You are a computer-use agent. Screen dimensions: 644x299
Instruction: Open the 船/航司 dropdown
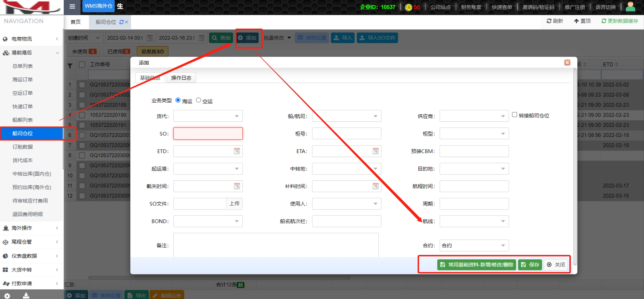pos(346,116)
